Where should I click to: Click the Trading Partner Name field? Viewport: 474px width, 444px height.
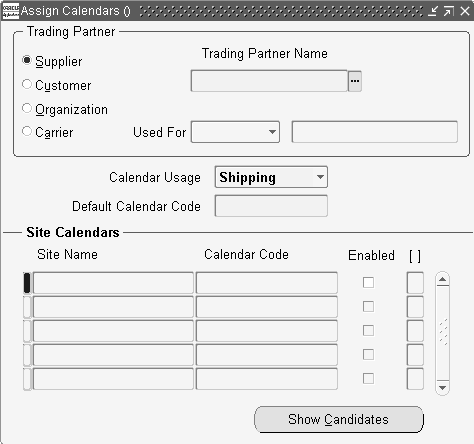[269, 81]
